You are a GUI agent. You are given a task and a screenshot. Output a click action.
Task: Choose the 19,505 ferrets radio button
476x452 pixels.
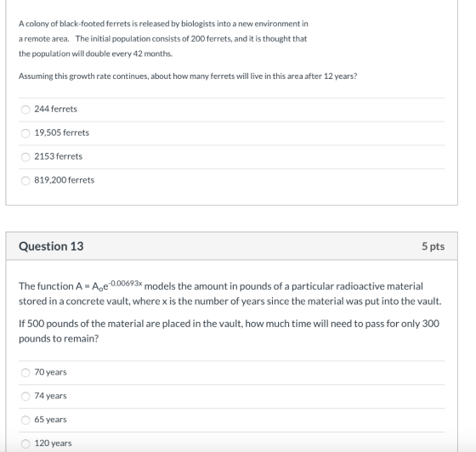(x=25, y=133)
